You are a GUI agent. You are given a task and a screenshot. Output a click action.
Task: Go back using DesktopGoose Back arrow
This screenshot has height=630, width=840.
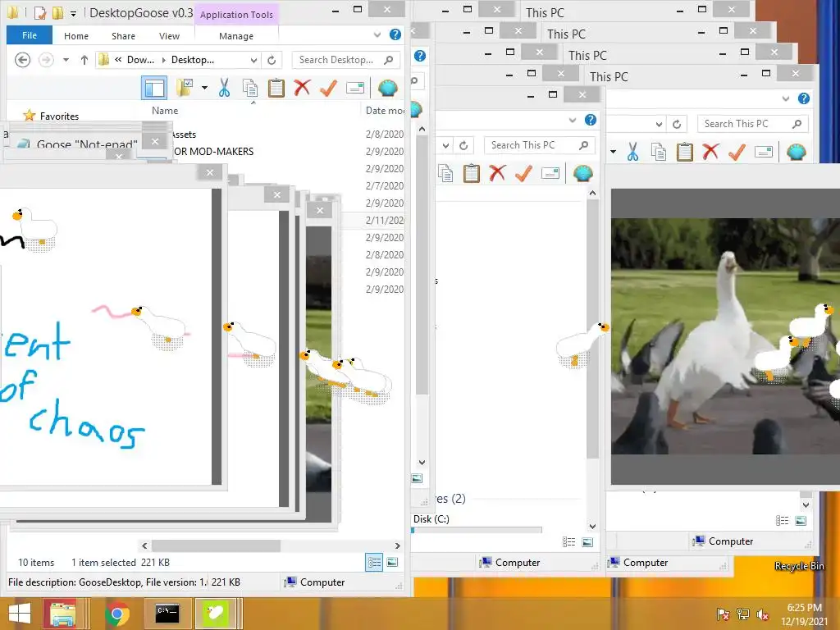[x=22, y=59]
